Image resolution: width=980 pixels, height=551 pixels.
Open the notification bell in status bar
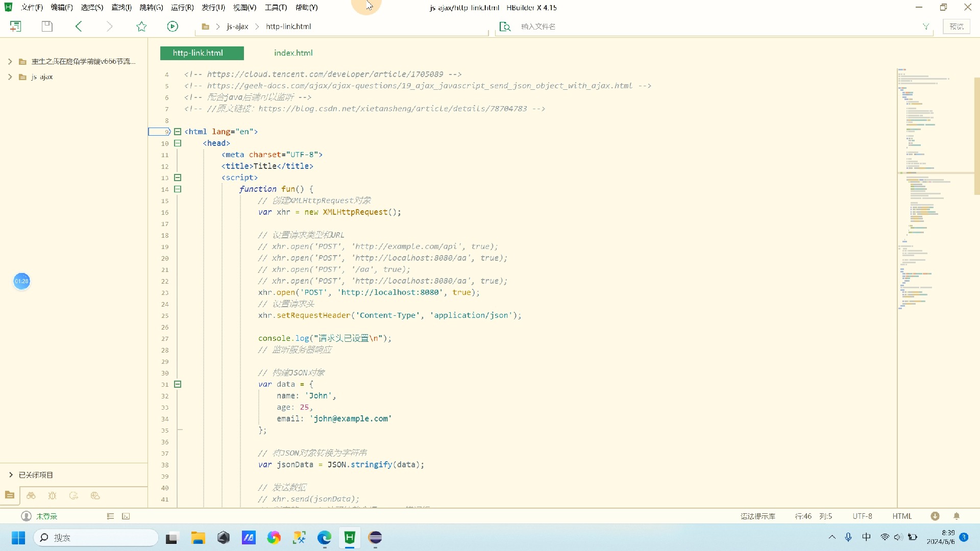point(957,516)
